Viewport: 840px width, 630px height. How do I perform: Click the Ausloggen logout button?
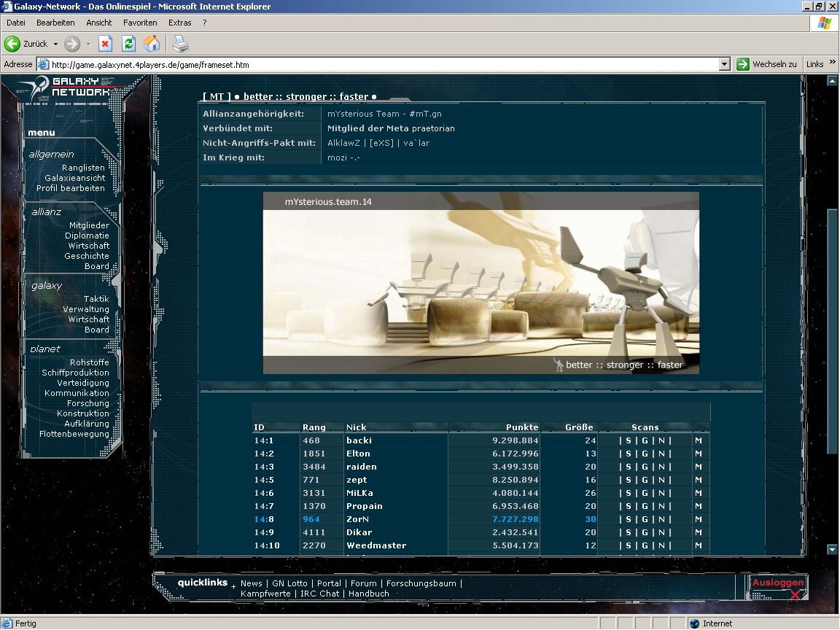coord(778,583)
